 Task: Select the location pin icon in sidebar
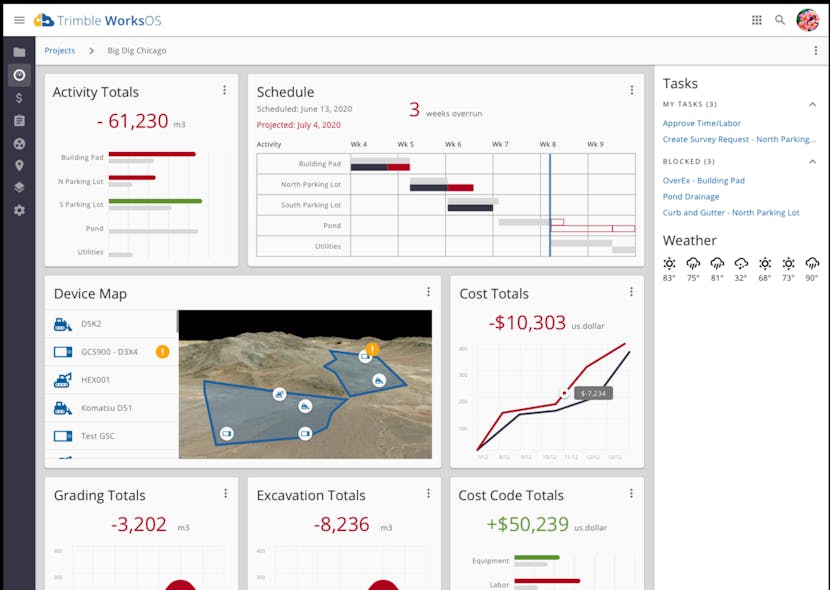click(x=19, y=165)
